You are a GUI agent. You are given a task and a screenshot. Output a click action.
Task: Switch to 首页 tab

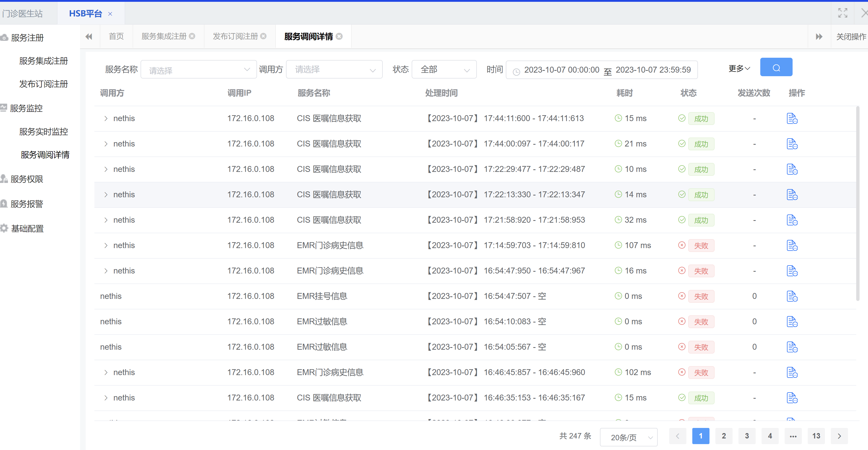116,36
